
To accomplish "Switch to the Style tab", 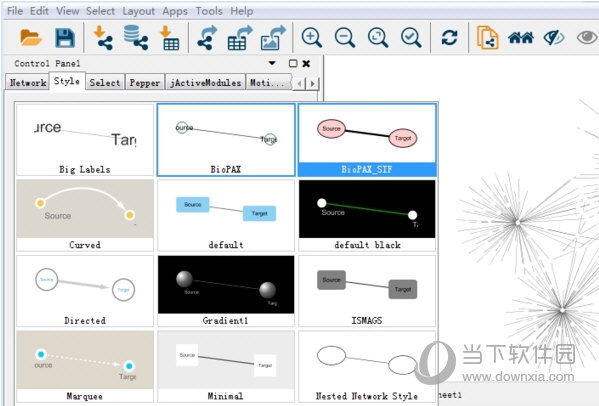I will click(67, 81).
